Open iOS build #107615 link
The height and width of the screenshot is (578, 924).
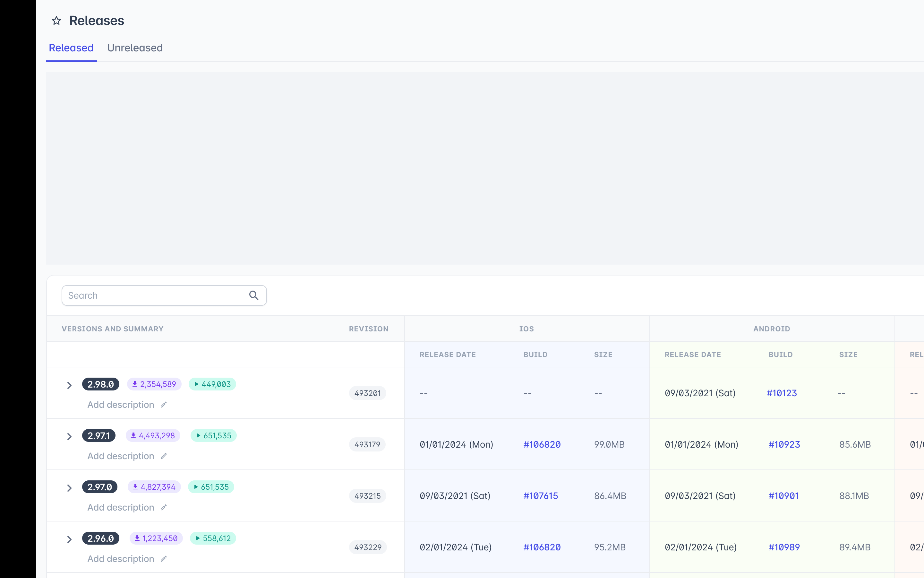tap(541, 496)
